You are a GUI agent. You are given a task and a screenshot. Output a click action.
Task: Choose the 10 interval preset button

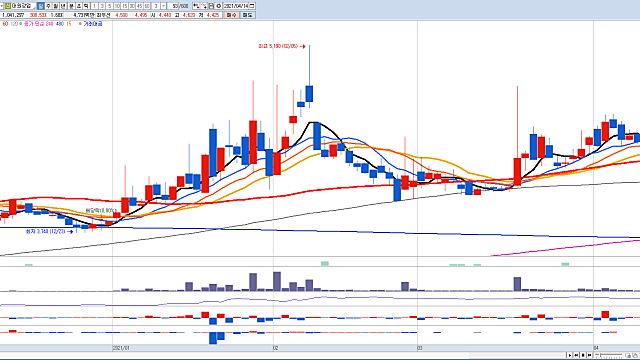(117, 6)
